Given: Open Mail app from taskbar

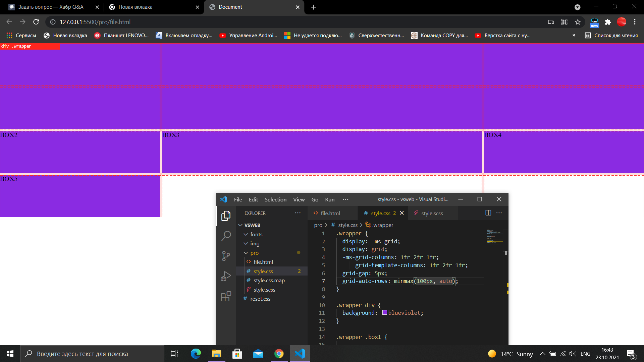Looking at the screenshot, I should [x=258, y=354].
